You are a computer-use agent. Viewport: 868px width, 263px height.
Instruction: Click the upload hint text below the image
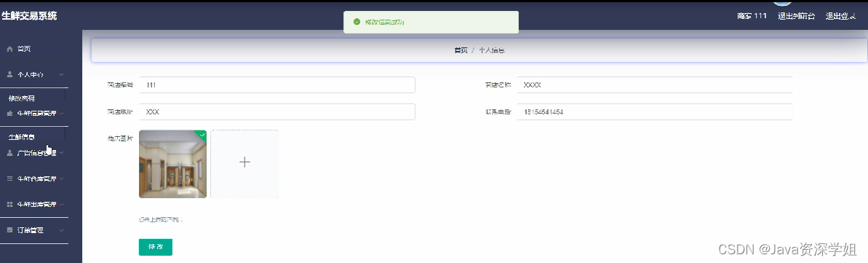point(161,220)
